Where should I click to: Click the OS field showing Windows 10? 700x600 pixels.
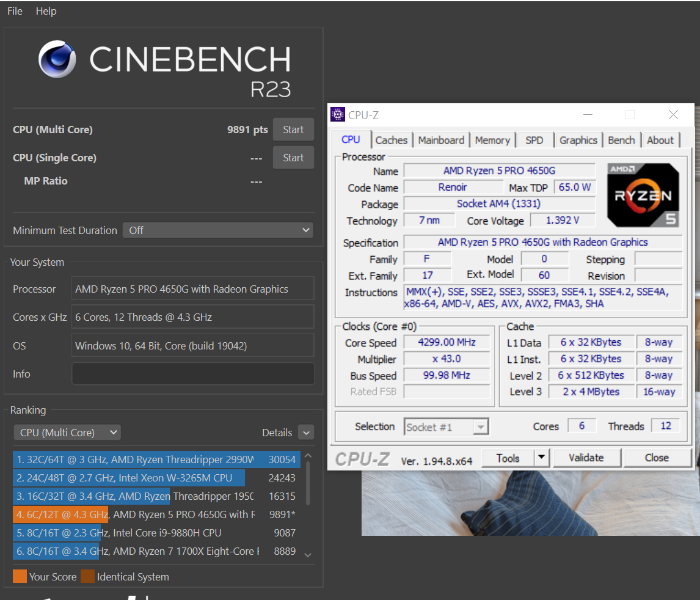193,346
